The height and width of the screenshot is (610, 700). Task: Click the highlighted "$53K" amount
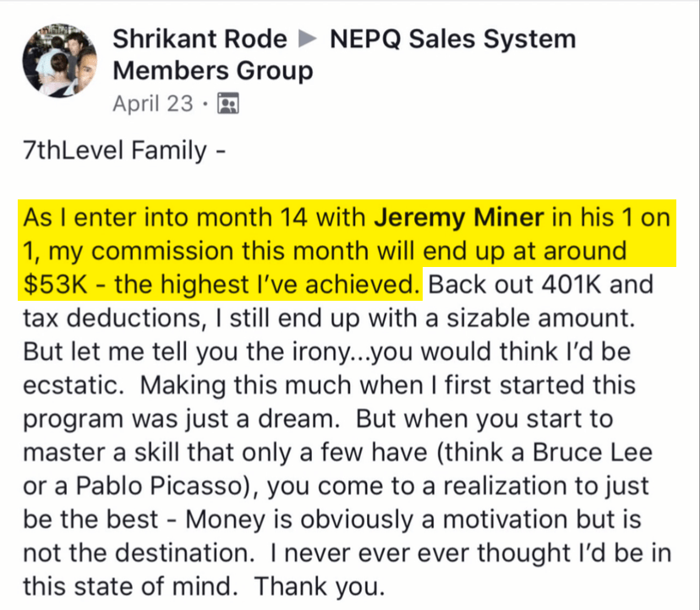55,285
